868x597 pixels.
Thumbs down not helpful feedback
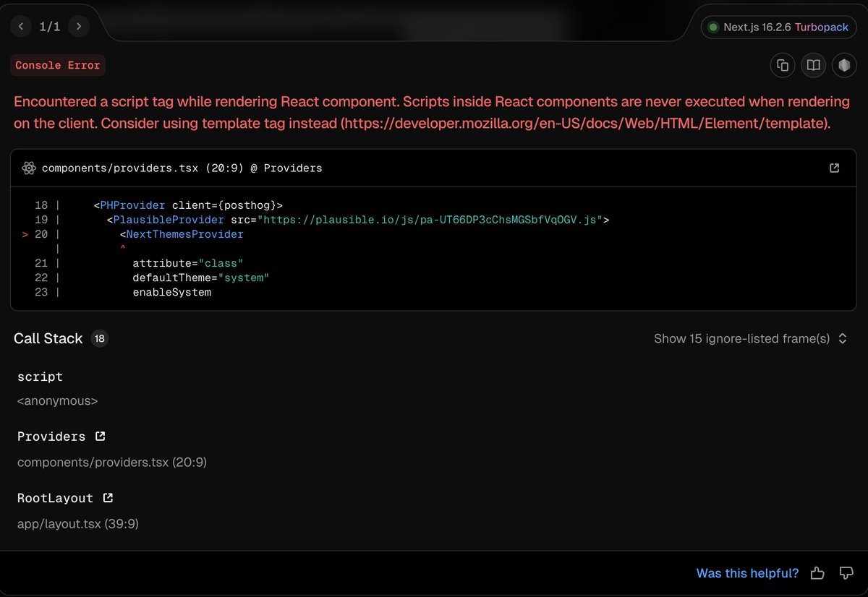846,573
